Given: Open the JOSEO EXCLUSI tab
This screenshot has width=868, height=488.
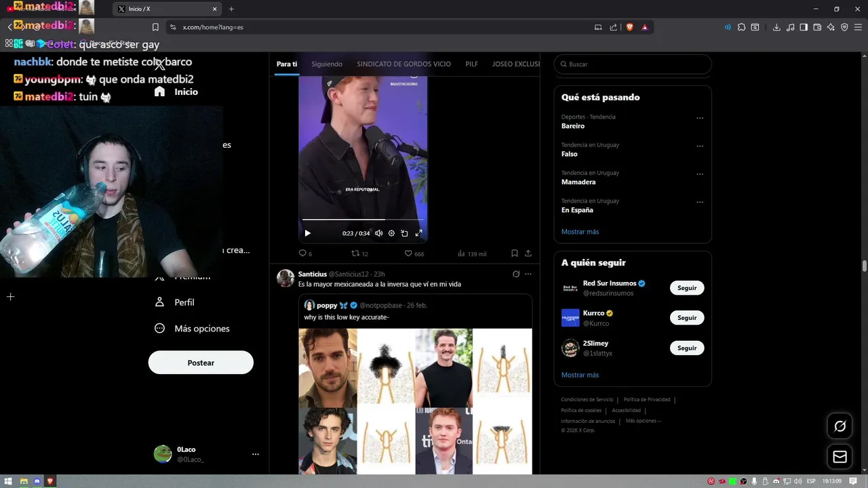Looking at the screenshot, I should coord(516,64).
